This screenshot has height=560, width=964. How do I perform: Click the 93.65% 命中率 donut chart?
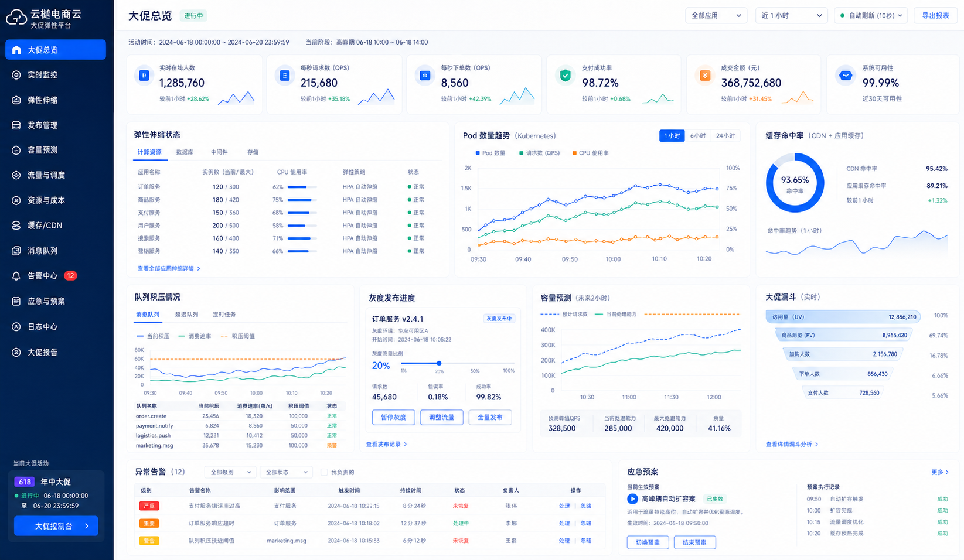tap(795, 183)
